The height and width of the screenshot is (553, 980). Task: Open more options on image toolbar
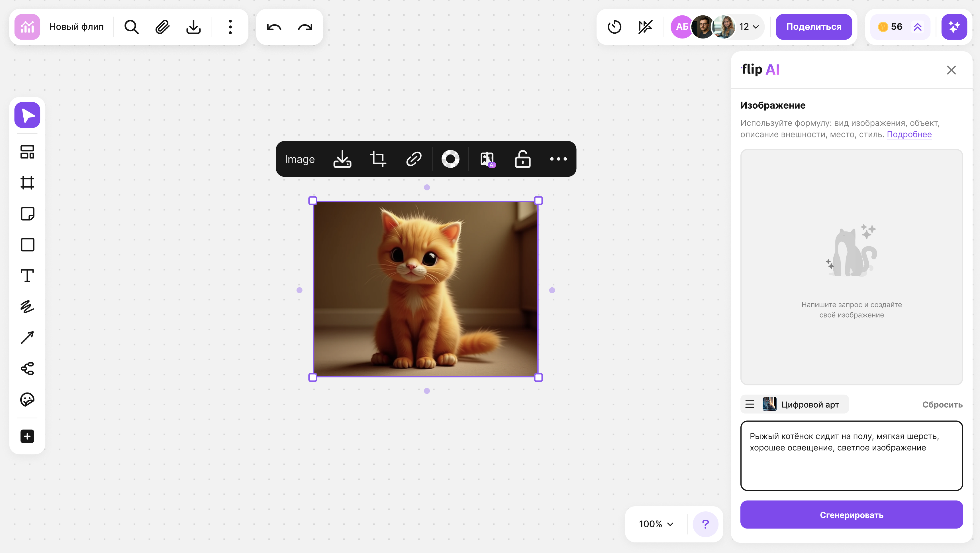coord(558,159)
